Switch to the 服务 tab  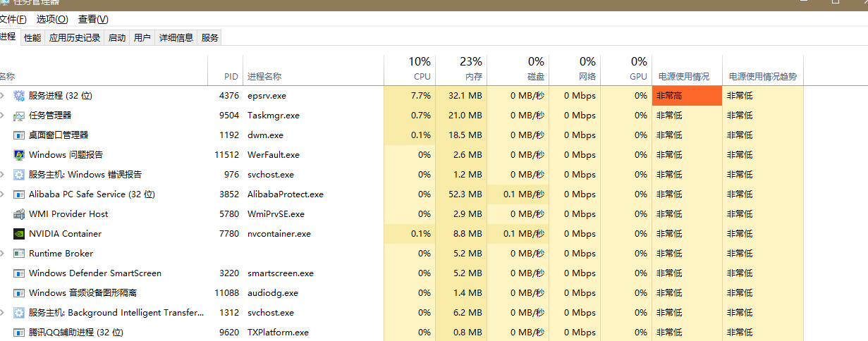[210, 38]
